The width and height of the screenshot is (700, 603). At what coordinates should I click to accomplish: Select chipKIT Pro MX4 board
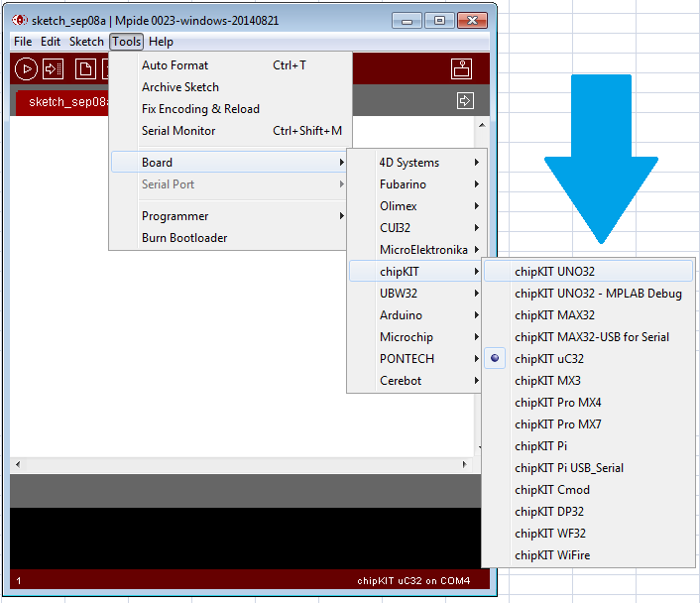588,403
